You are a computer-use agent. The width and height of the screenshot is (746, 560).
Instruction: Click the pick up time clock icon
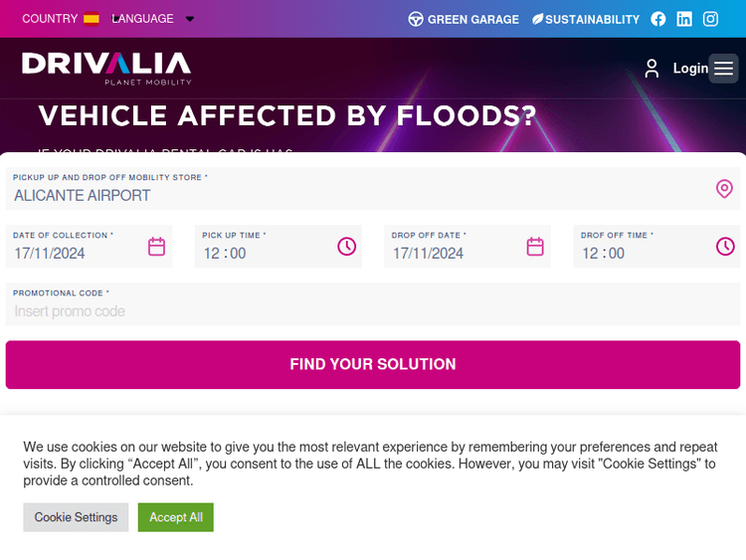click(x=346, y=247)
